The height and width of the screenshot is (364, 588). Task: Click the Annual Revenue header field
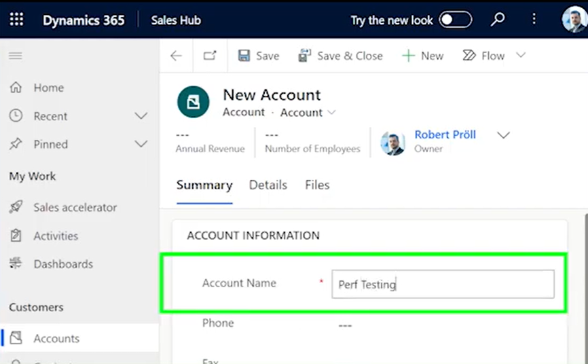click(210, 142)
